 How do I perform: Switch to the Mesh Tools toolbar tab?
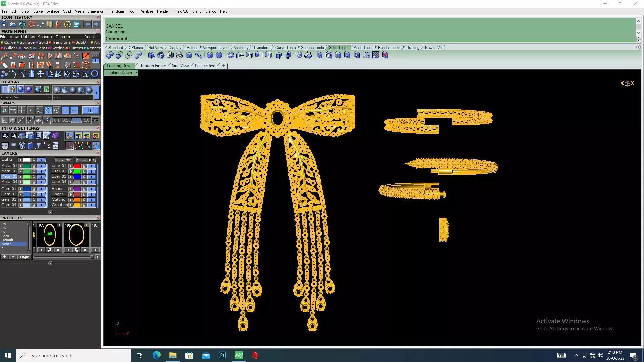[x=363, y=48]
